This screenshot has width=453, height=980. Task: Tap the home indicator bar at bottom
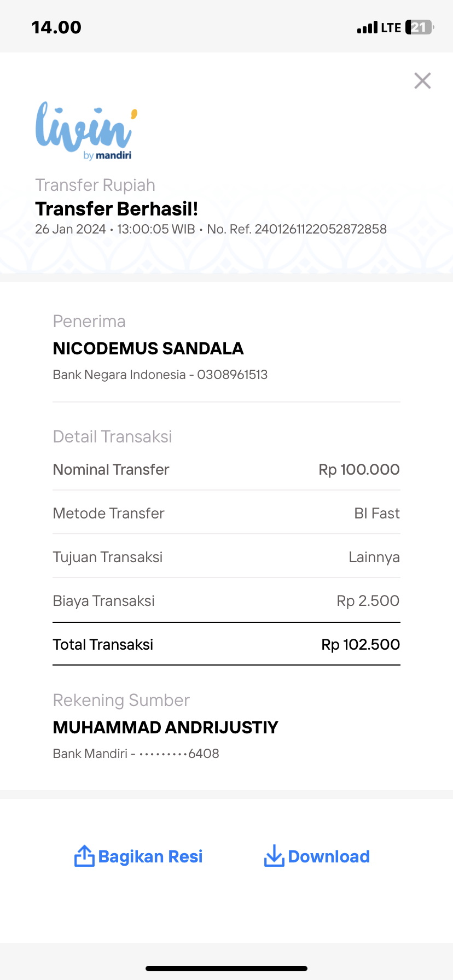[226, 968]
